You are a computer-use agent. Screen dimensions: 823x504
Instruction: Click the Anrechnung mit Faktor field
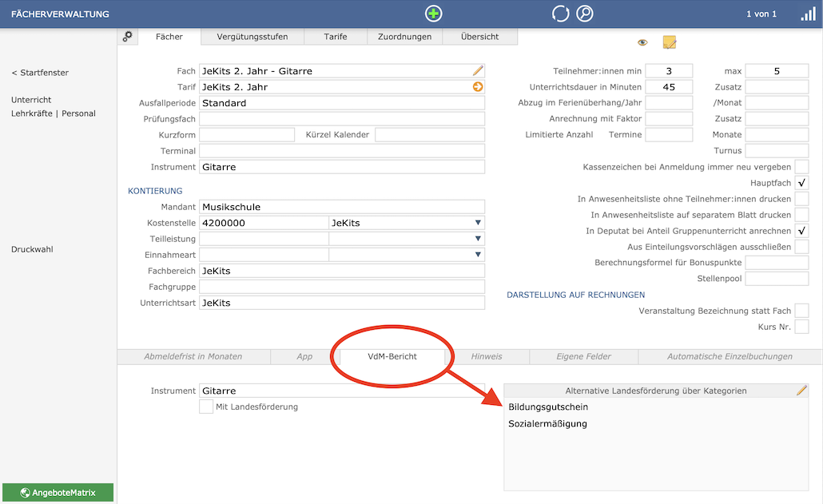(669, 118)
